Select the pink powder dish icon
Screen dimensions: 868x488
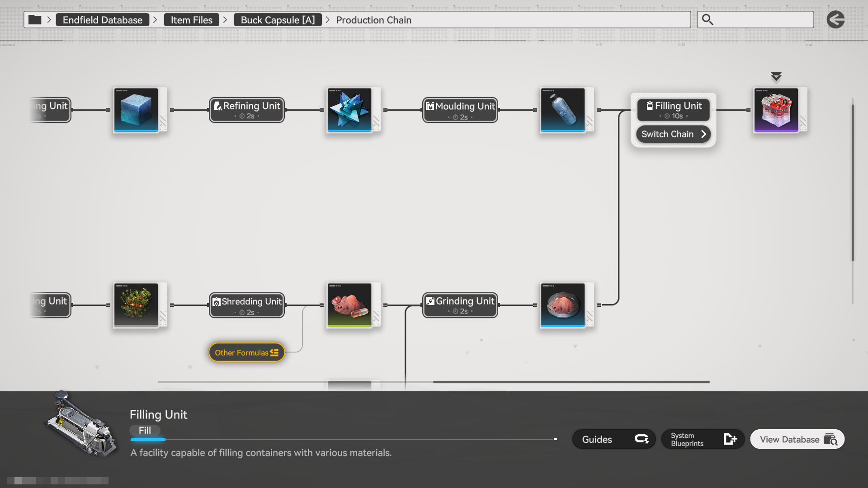[563, 305]
